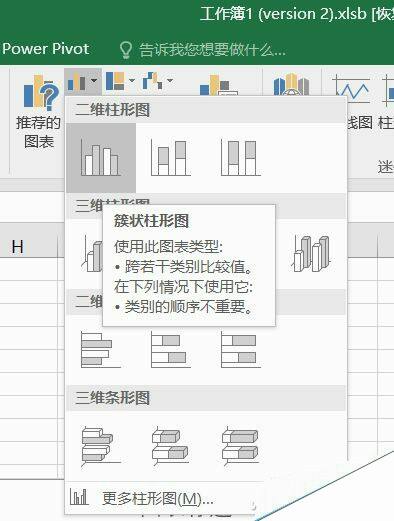
Task: Insert a line sparkline
Action: coord(352,90)
